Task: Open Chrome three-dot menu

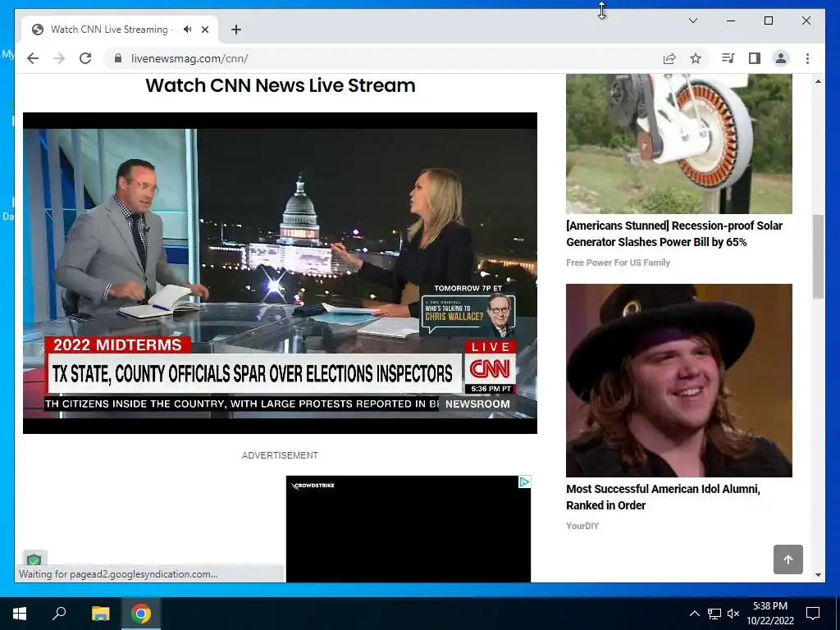Action: tap(807, 58)
